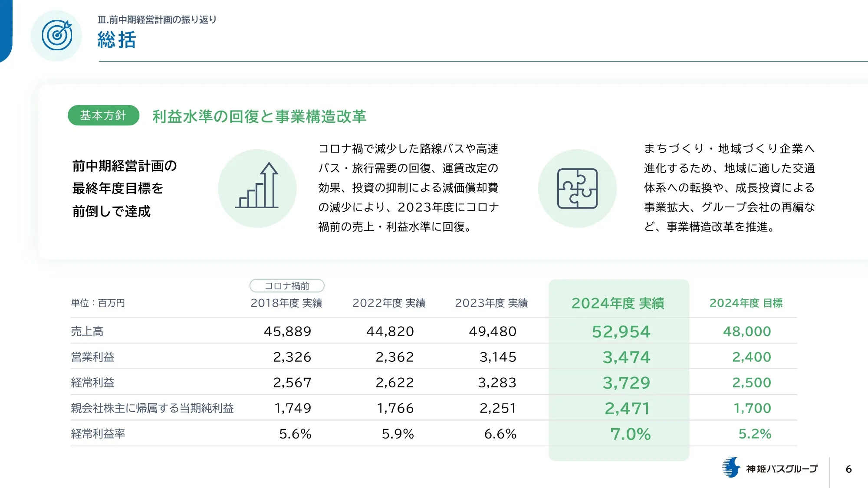Click the 神姫バスグループ logo
The image size is (868, 488).
pos(770,468)
